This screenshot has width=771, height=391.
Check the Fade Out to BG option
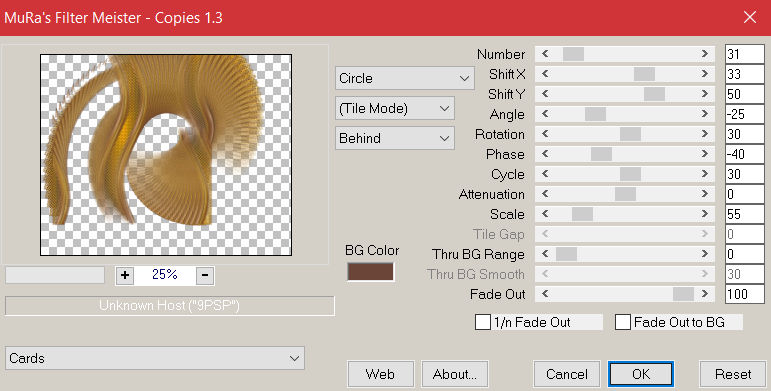tap(623, 322)
